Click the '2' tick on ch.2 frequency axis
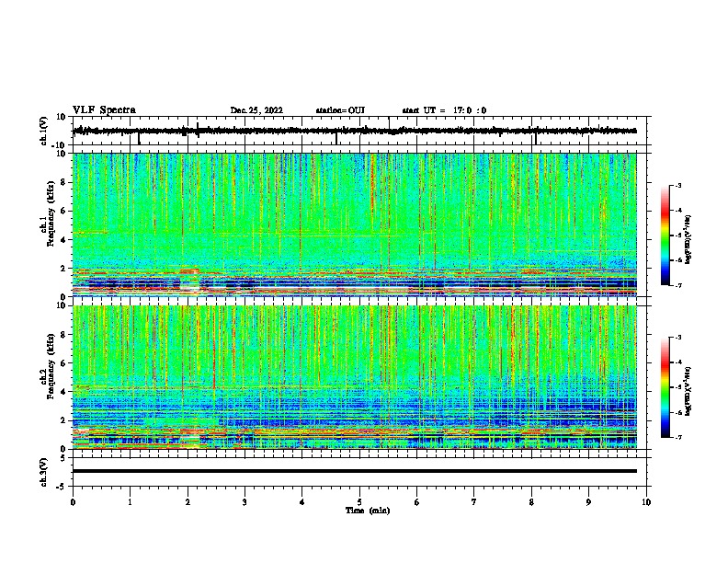 click(64, 420)
